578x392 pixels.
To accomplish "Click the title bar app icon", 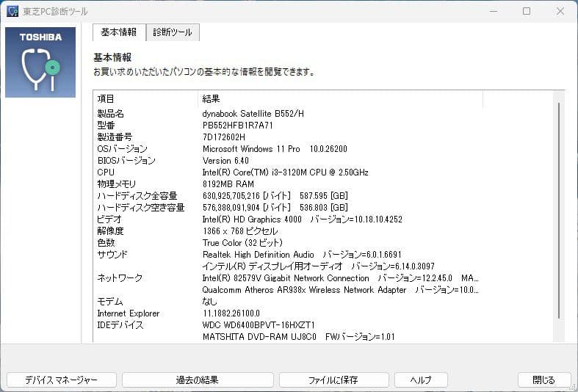I will tap(12, 11).
